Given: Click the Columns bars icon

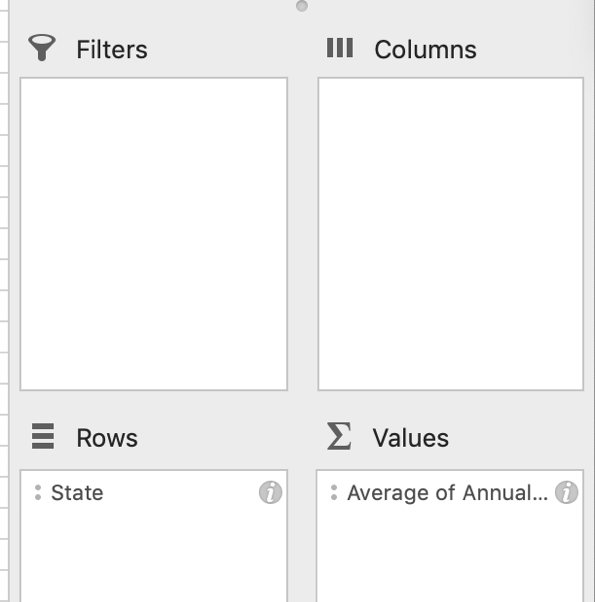Looking at the screenshot, I should (x=340, y=48).
